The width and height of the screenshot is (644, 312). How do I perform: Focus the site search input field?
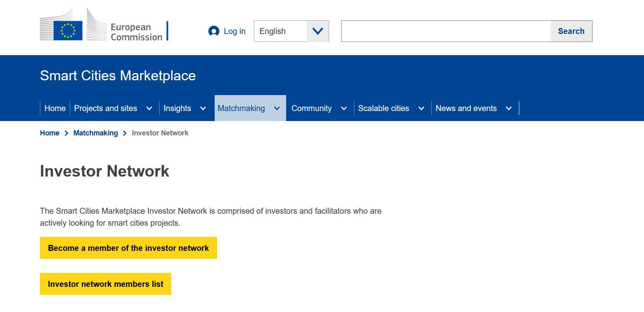(x=446, y=31)
